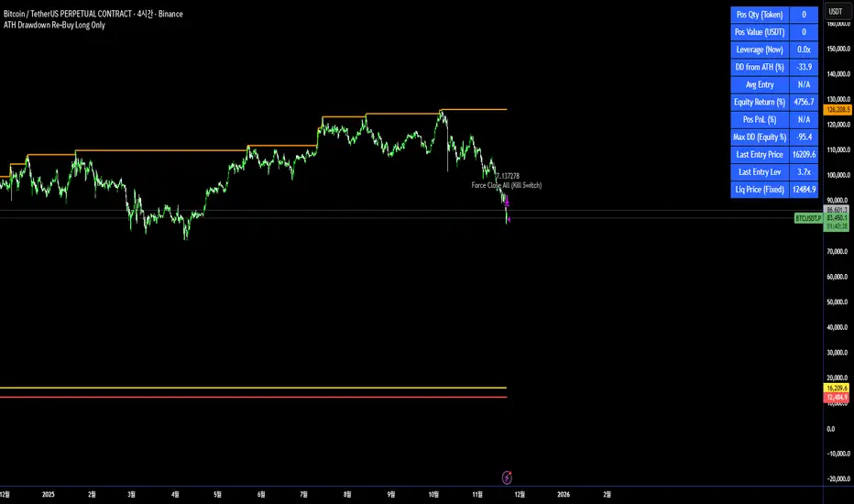Image resolution: width=854 pixels, height=504 pixels.
Task: Click the -20,000.0 price scale label
Action: 838,479
